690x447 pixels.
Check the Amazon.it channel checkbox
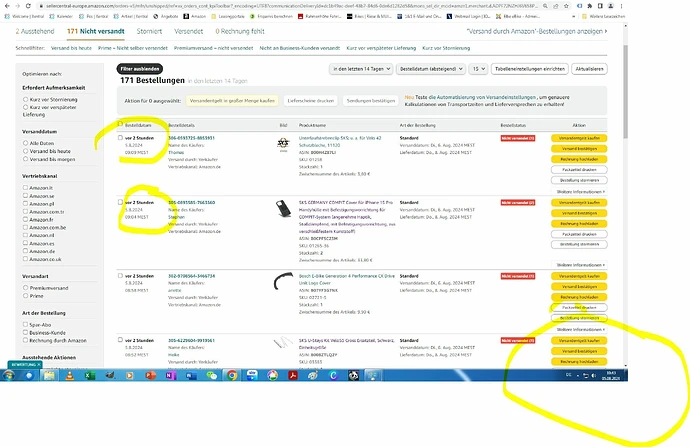point(26,187)
